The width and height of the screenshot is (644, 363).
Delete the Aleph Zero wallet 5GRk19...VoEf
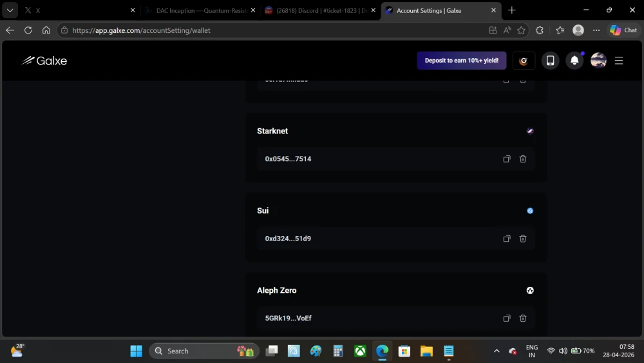pos(523,319)
